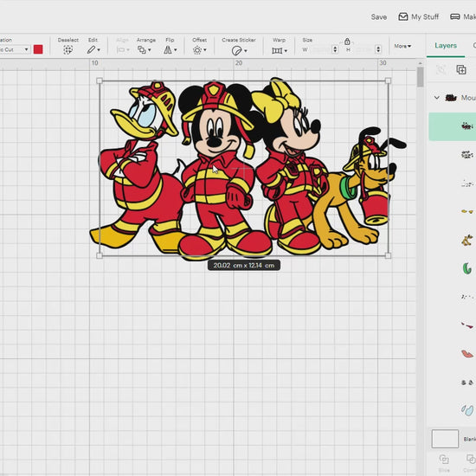Open the Blank canvas color swatch
The image size is (476, 476).
tap(445, 439)
